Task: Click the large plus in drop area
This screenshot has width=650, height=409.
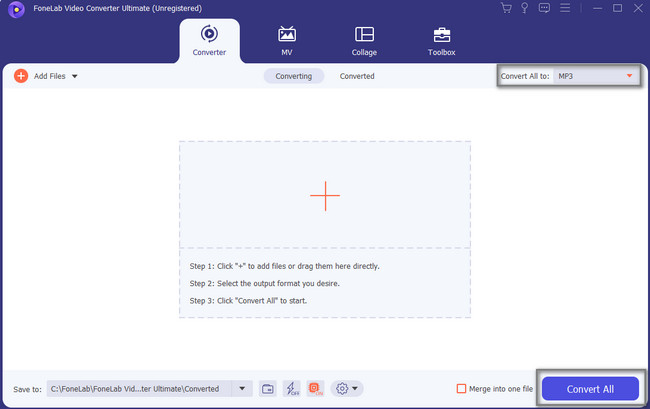Action: click(325, 196)
